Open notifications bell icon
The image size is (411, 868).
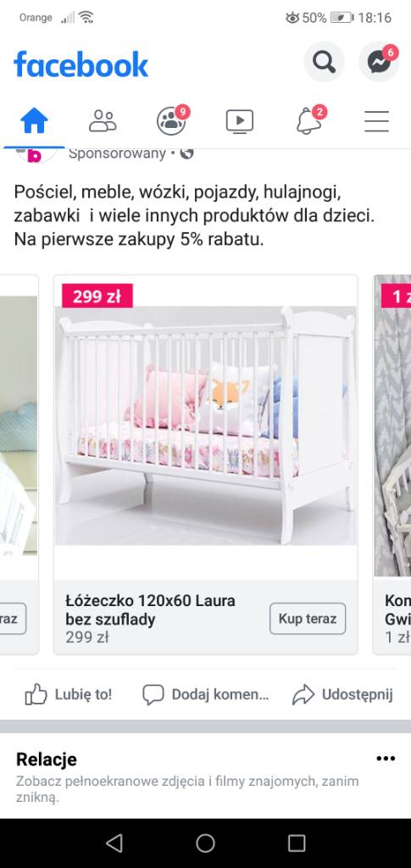click(308, 120)
